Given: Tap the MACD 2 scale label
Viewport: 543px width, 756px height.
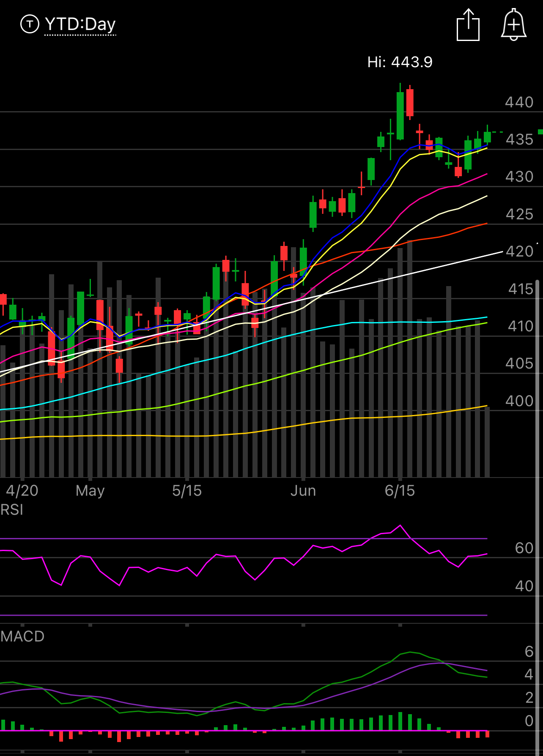Looking at the screenshot, I should (x=529, y=698).
